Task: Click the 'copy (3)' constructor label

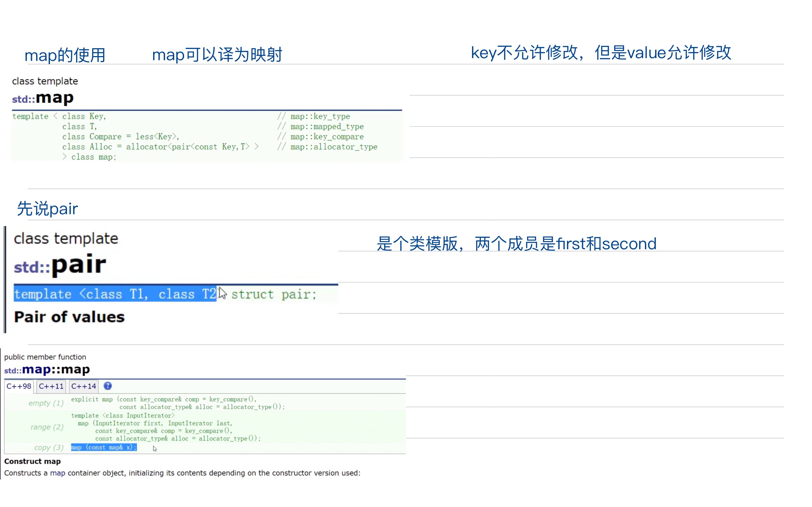Action: pos(49,447)
